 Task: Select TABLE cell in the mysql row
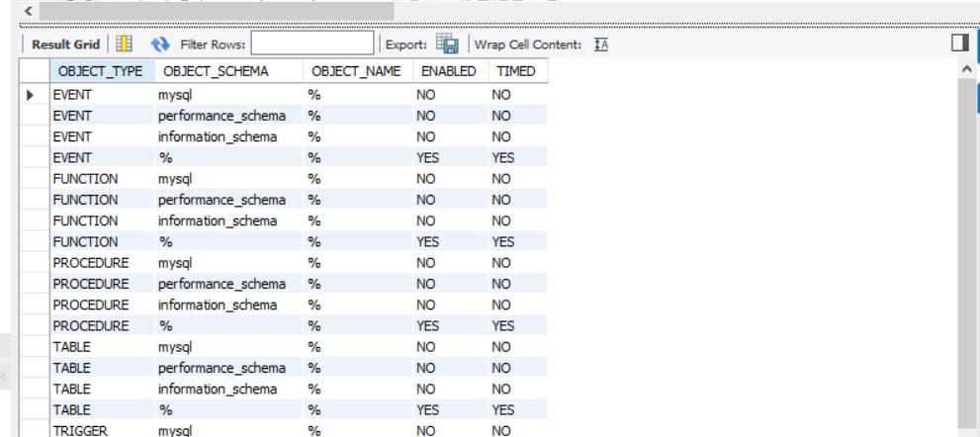pos(102,347)
